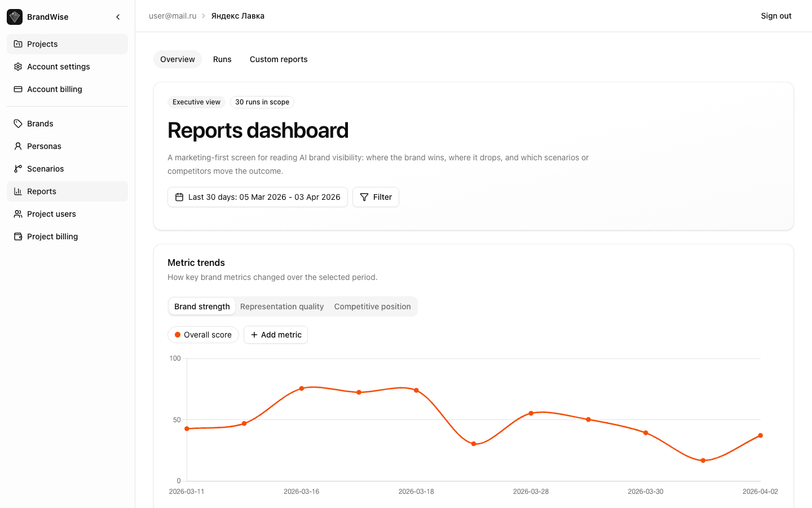Click the Project users icon
The height and width of the screenshot is (508, 812).
19,213
